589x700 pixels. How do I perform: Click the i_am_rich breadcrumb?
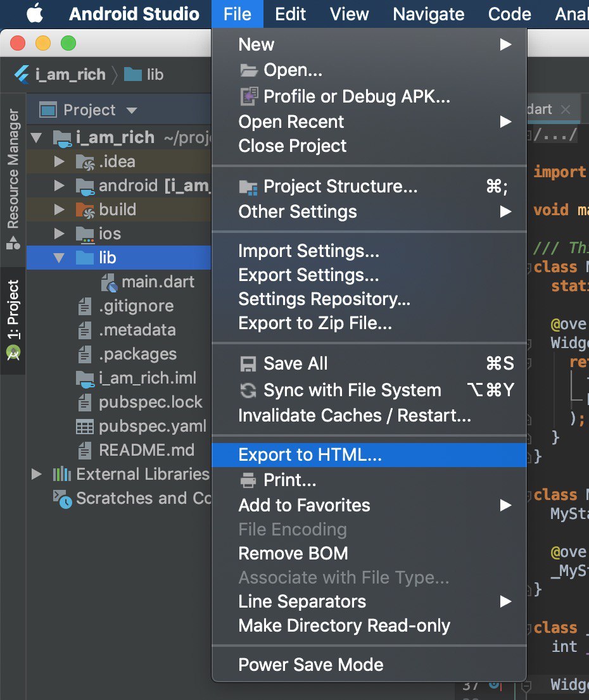click(70, 75)
